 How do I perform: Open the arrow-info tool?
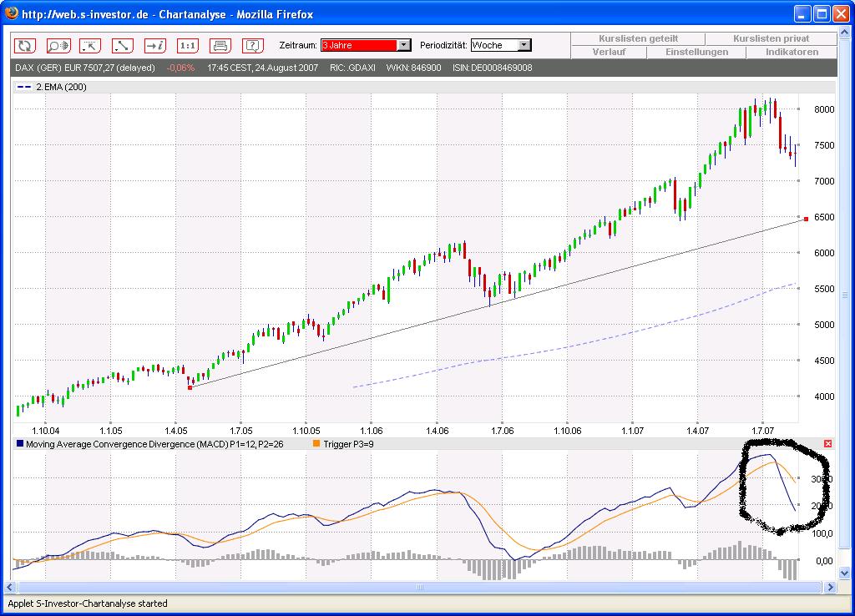point(155,46)
